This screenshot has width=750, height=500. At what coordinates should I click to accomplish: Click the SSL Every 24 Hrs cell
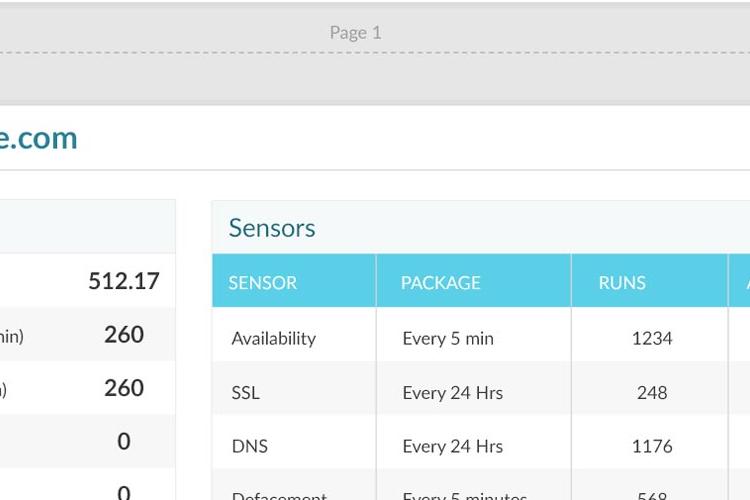click(x=452, y=393)
